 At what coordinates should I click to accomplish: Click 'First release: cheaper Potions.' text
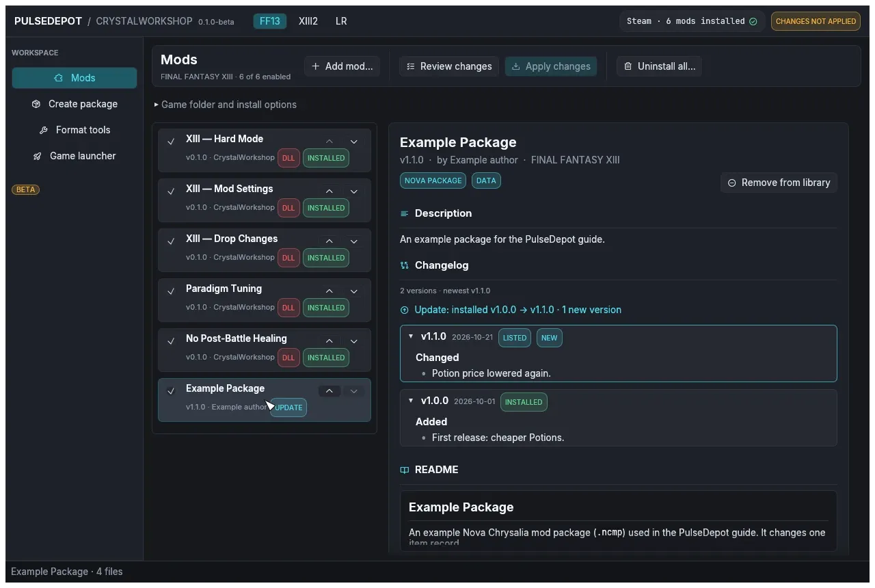[x=498, y=438]
